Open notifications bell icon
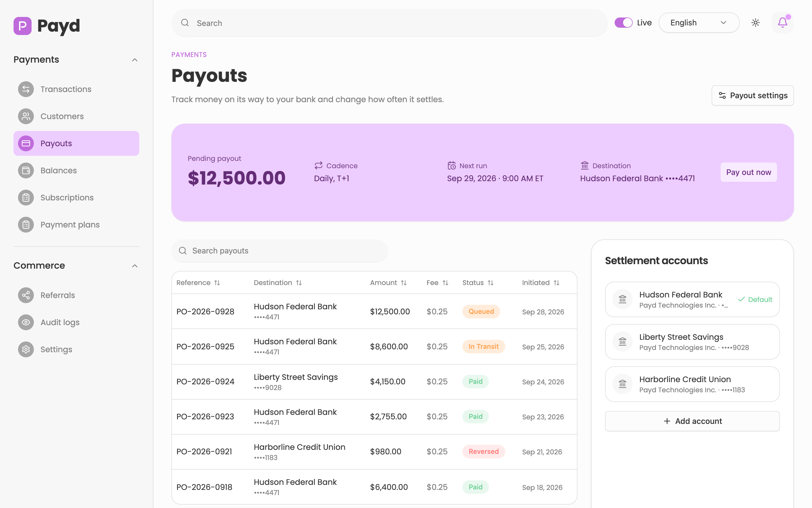The width and height of the screenshot is (812, 508). 782,23
